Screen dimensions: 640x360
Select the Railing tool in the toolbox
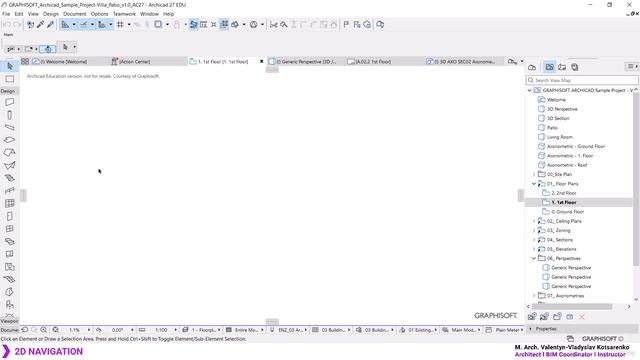click(x=10, y=191)
